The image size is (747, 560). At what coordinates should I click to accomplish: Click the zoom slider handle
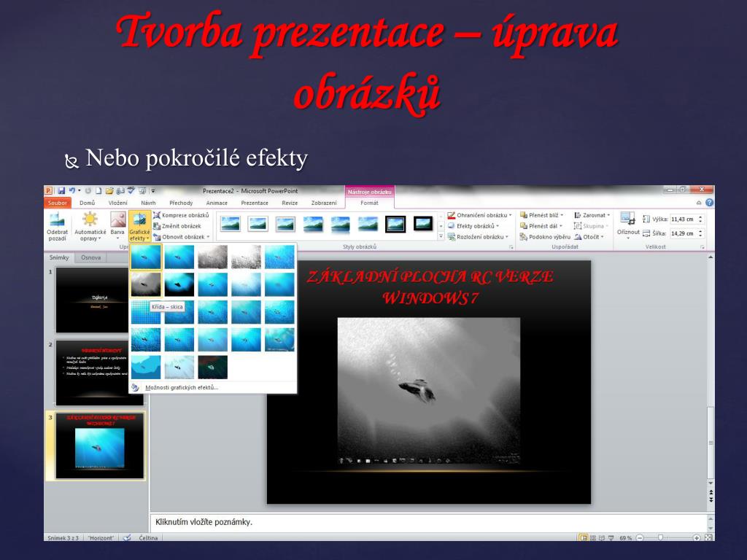pyautogui.click(x=660, y=537)
